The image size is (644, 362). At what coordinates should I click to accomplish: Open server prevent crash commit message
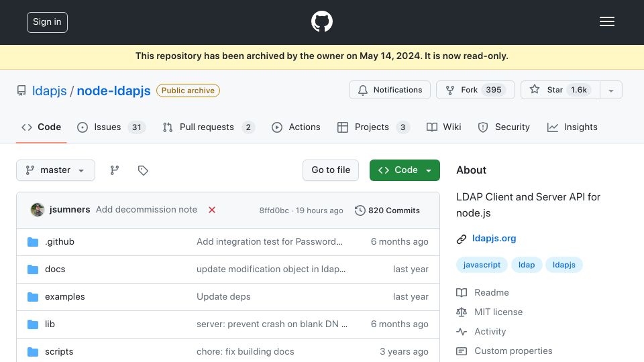[272, 324]
